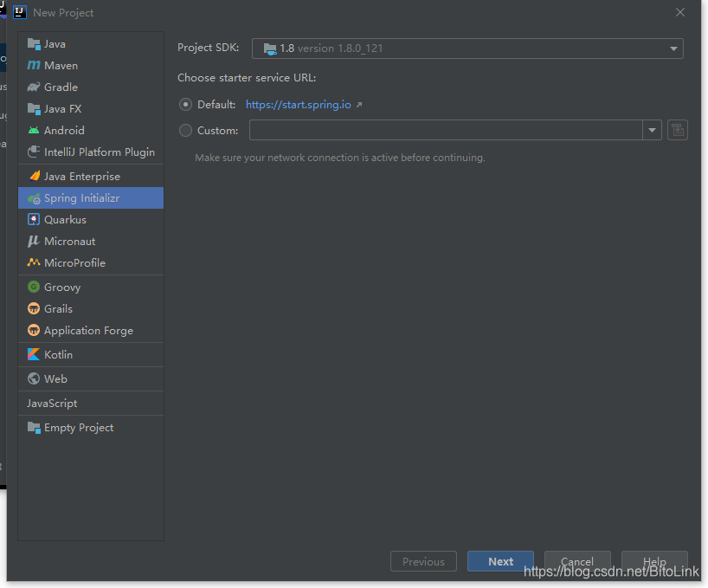The height and width of the screenshot is (588, 708).
Task: Open the Project SDK dropdown
Action: coord(467,48)
